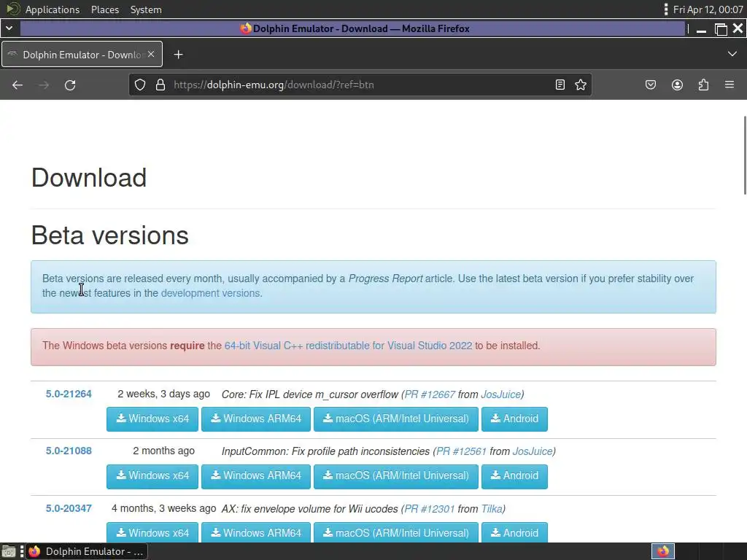Viewport: 747px width, 560px height.
Task: Open a new tab with plus button
Action: pos(178,55)
